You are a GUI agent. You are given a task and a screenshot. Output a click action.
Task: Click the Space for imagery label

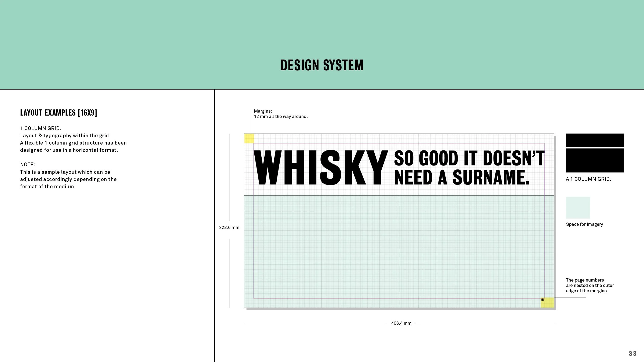584,224
